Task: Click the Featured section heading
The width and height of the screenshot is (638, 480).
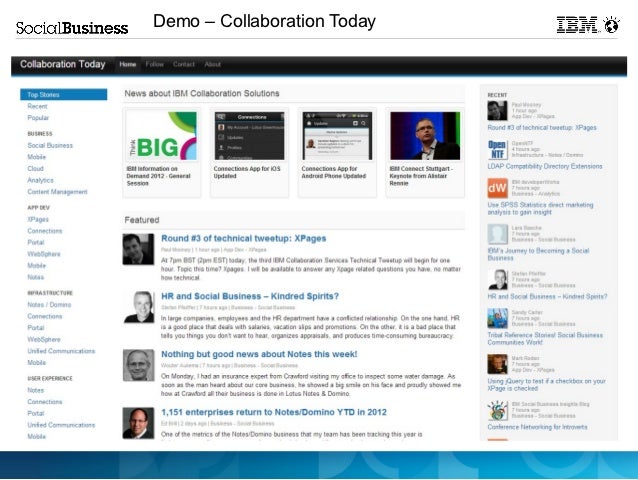Action: coord(142,220)
